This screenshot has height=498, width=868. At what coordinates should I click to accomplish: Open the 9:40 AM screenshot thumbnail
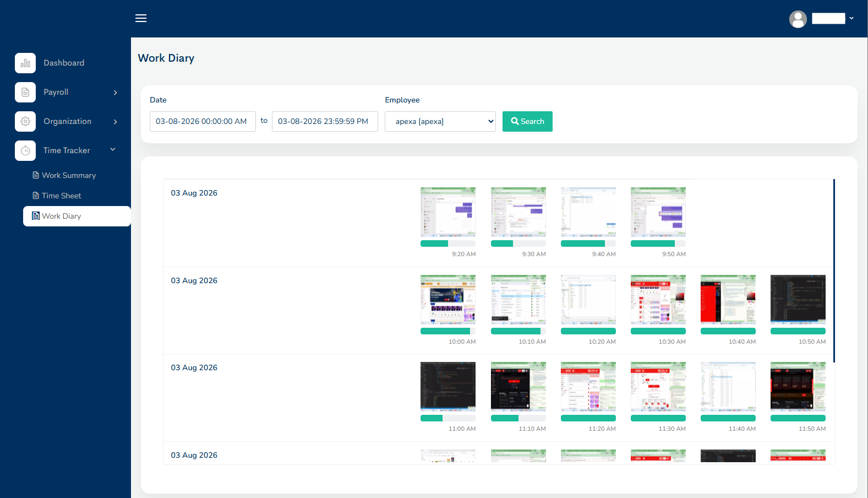click(588, 212)
